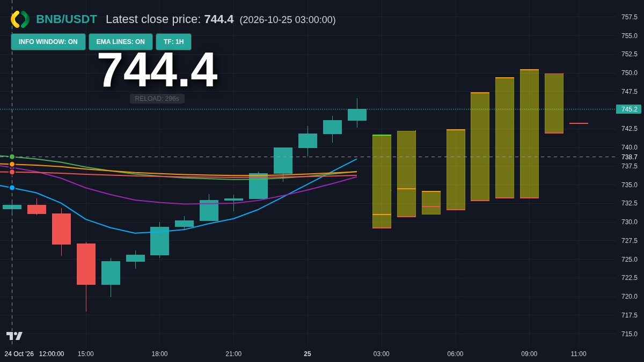644x362 pixels.
Task: Click the 18:00 time axis label
Action: tap(159, 354)
